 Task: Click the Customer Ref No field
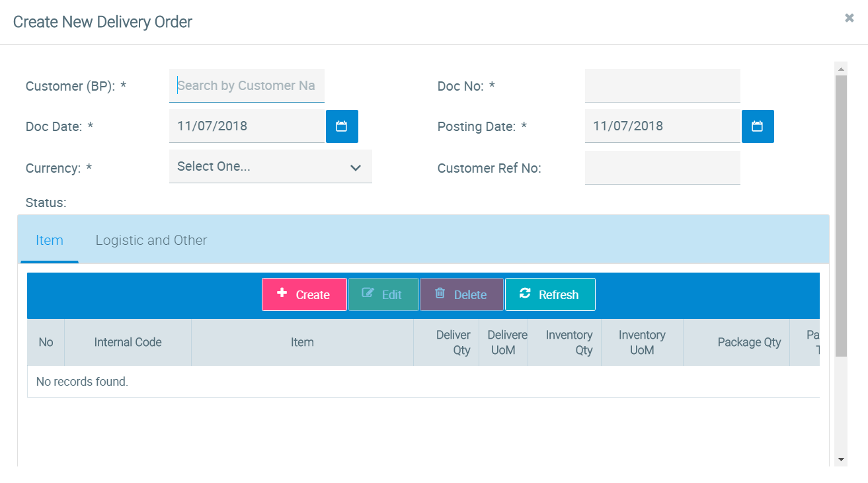pyautogui.click(x=662, y=168)
